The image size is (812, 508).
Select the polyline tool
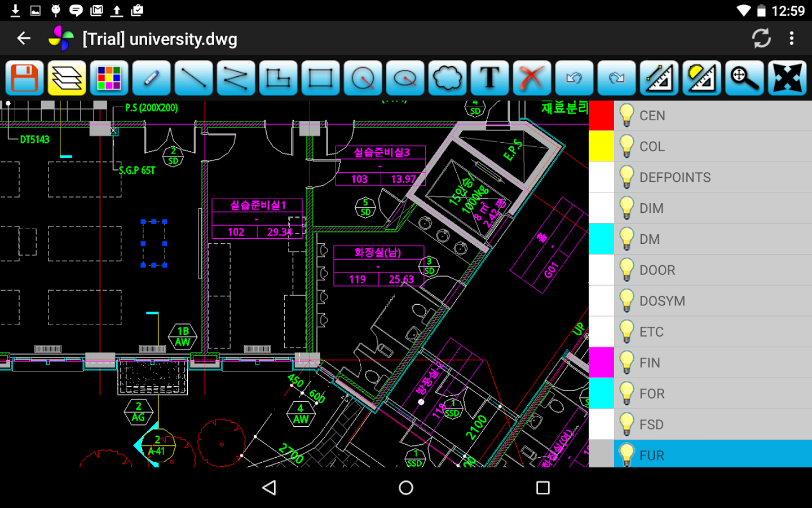[235, 78]
